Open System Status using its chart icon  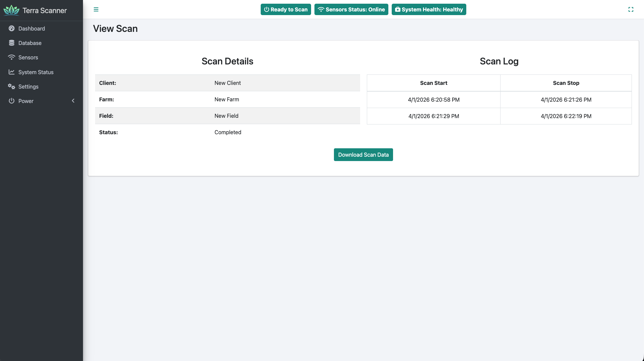pos(11,72)
